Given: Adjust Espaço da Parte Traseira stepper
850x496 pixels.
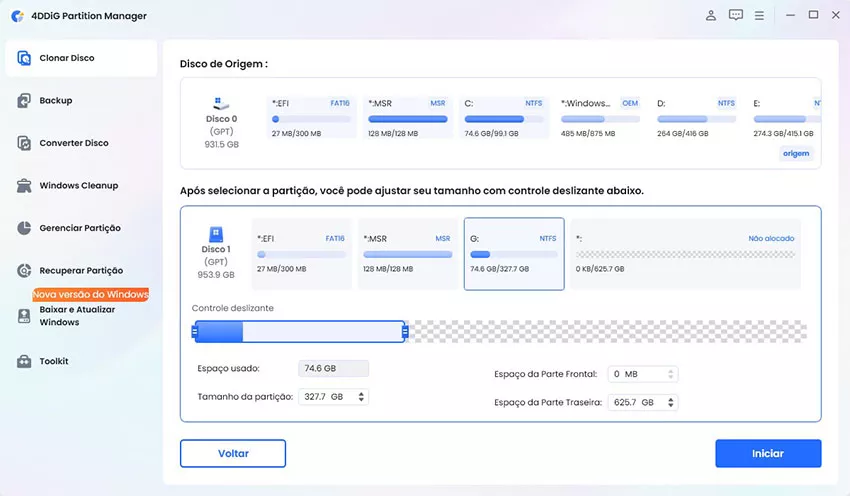Looking at the screenshot, I should (x=671, y=402).
